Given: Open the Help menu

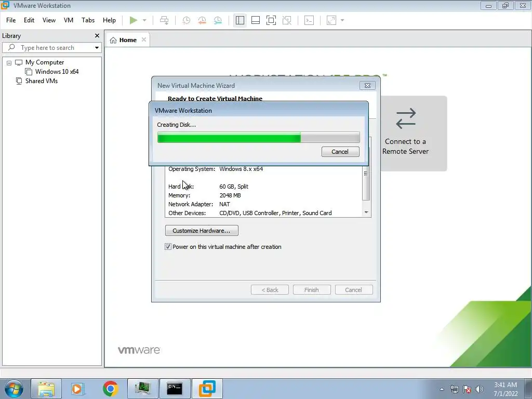Looking at the screenshot, I should [109, 20].
